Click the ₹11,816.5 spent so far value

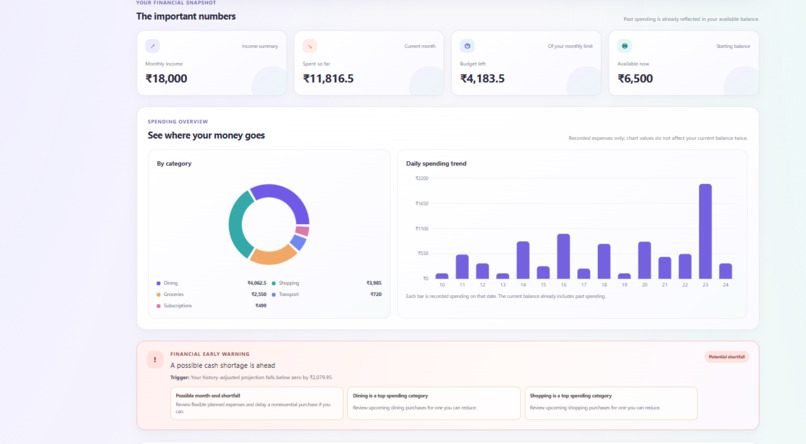tap(328, 79)
